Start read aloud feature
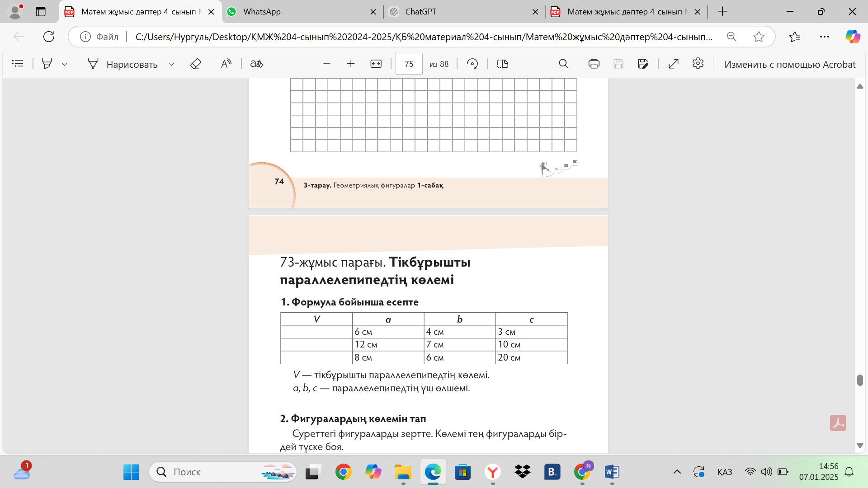The width and height of the screenshot is (868, 488). click(x=226, y=64)
